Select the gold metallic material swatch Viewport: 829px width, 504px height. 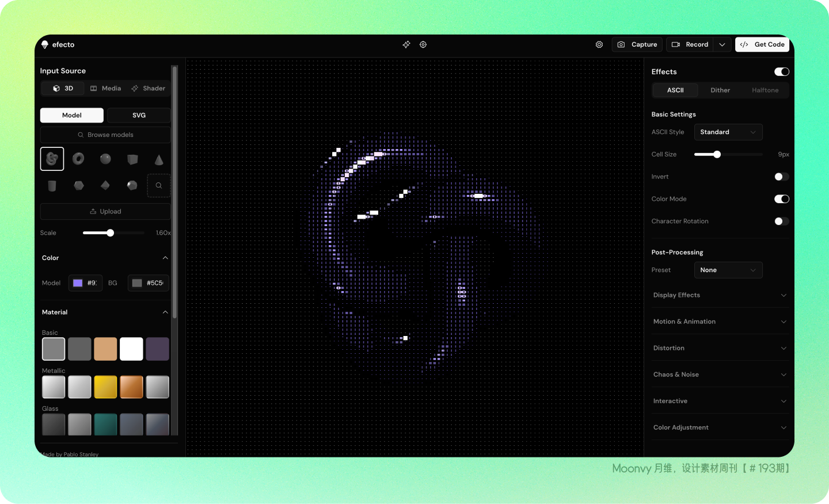(x=105, y=387)
